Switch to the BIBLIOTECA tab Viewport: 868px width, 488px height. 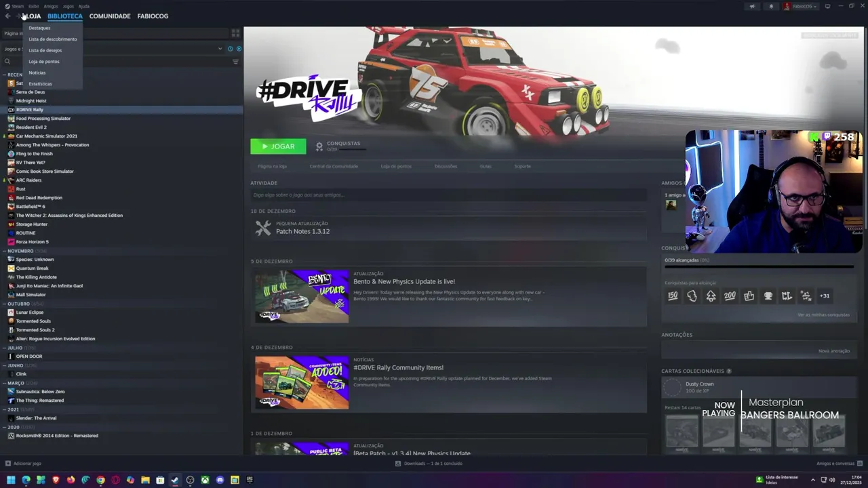coord(65,16)
